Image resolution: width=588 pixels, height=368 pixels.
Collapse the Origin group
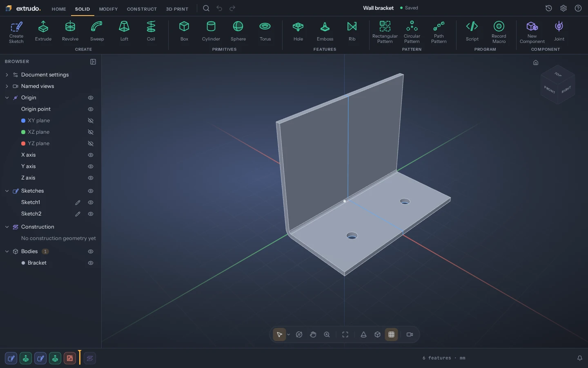click(x=7, y=98)
